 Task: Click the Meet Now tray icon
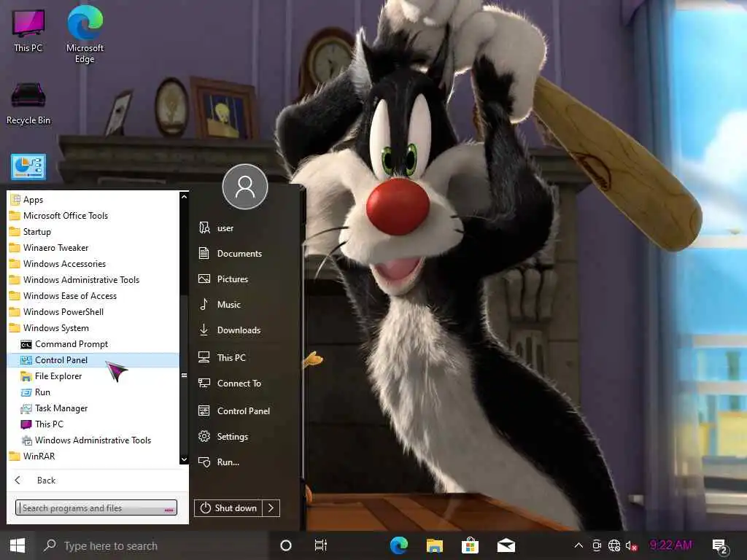[597, 545]
